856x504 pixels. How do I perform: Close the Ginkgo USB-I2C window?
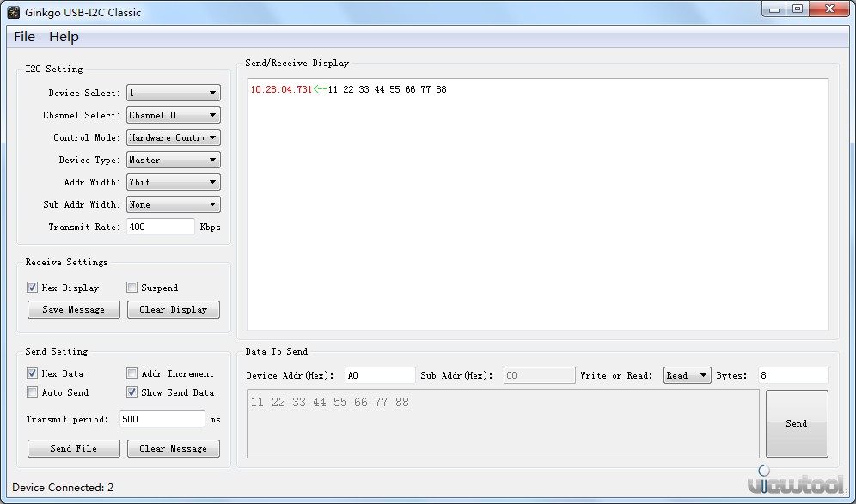pyautogui.click(x=829, y=9)
